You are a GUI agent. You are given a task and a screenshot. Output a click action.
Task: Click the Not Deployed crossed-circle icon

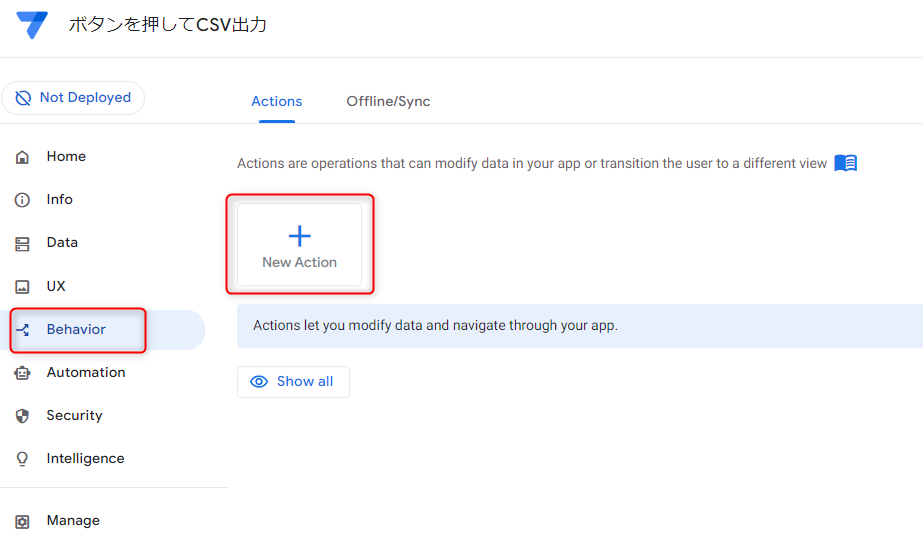tap(23, 98)
